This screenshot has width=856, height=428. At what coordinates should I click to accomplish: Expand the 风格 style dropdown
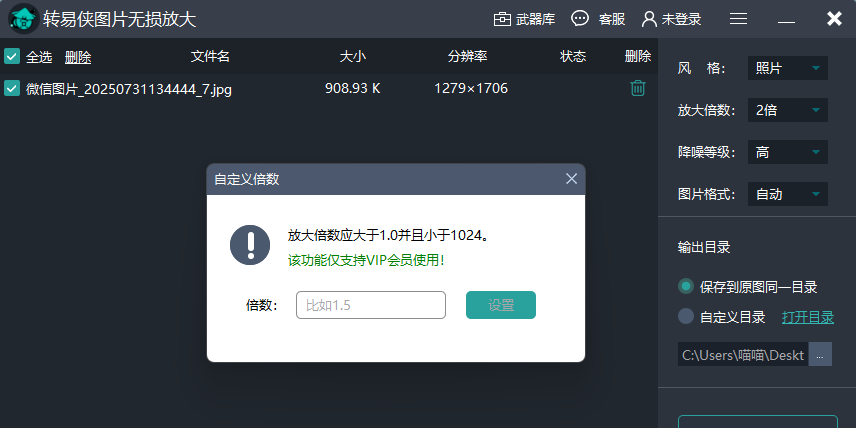(x=787, y=68)
